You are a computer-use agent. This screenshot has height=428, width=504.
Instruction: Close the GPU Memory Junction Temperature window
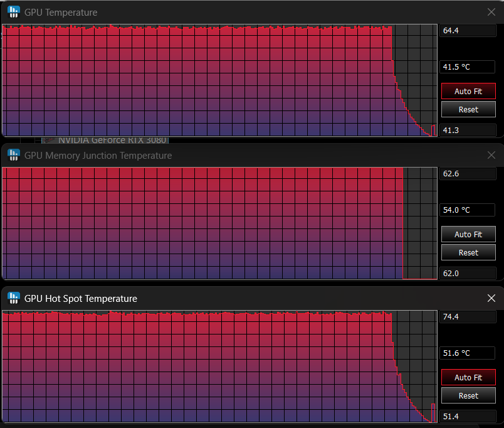(x=491, y=155)
